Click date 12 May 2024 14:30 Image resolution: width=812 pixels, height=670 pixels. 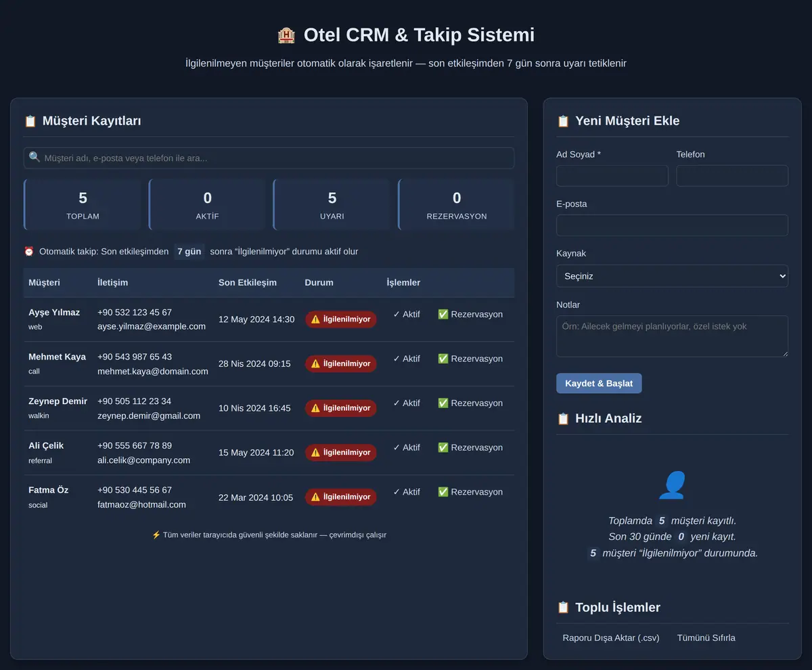coord(256,319)
